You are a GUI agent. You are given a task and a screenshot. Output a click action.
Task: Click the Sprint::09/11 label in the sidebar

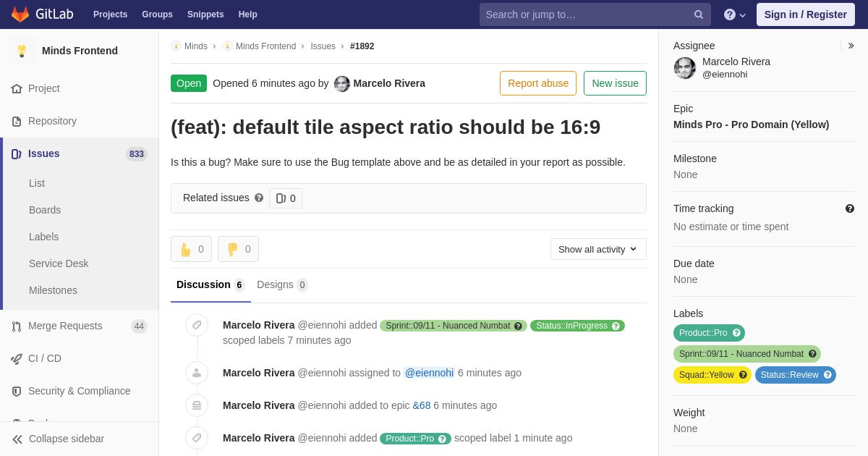(747, 354)
